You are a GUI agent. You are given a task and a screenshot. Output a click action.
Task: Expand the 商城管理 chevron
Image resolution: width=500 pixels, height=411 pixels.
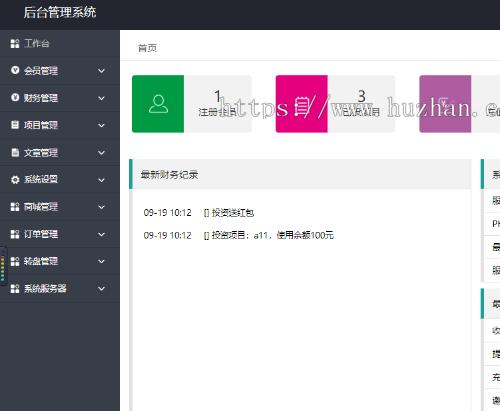click(101, 207)
